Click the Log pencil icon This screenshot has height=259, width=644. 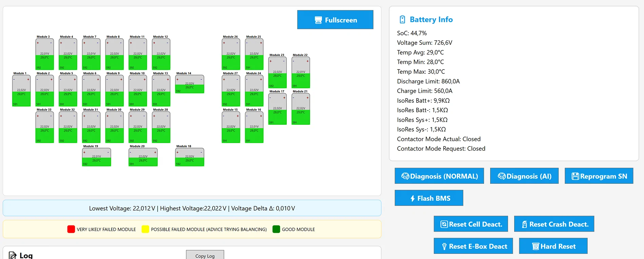click(x=13, y=255)
